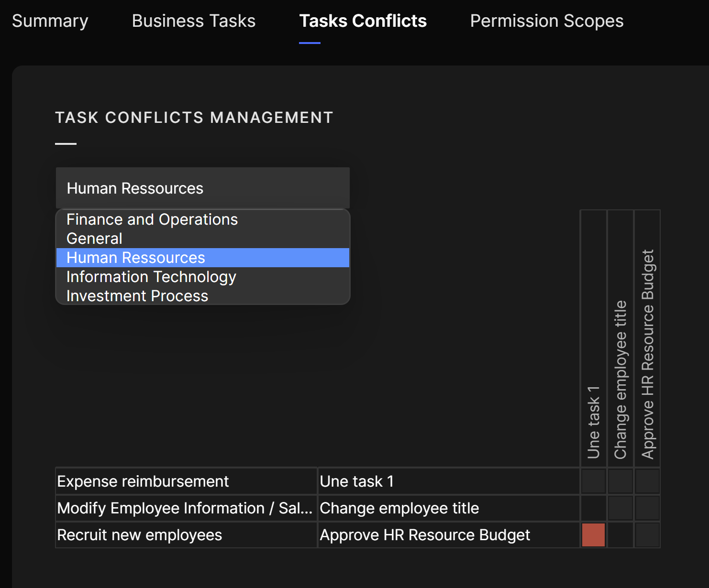Image resolution: width=709 pixels, height=588 pixels.
Task: Toggle Expense reimbursement row, Approve HR Resource Budget column cell
Action: pos(647,481)
